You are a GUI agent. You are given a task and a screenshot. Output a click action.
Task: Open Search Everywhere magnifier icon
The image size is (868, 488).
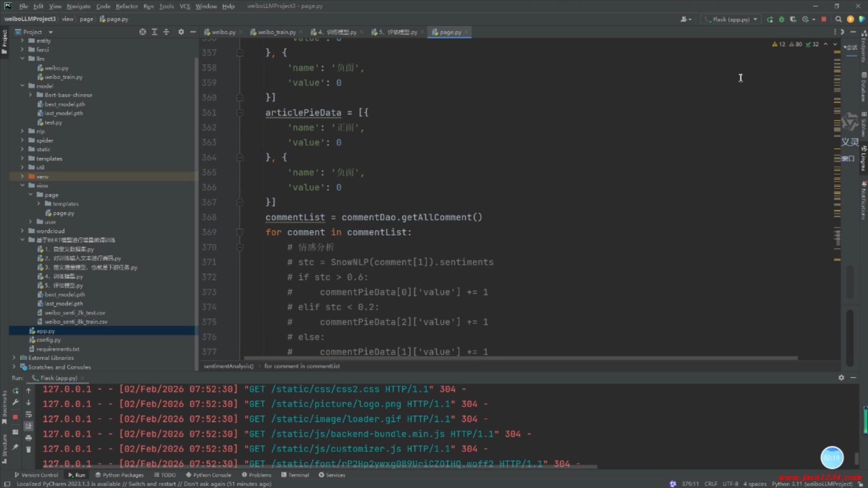(838, 19)
